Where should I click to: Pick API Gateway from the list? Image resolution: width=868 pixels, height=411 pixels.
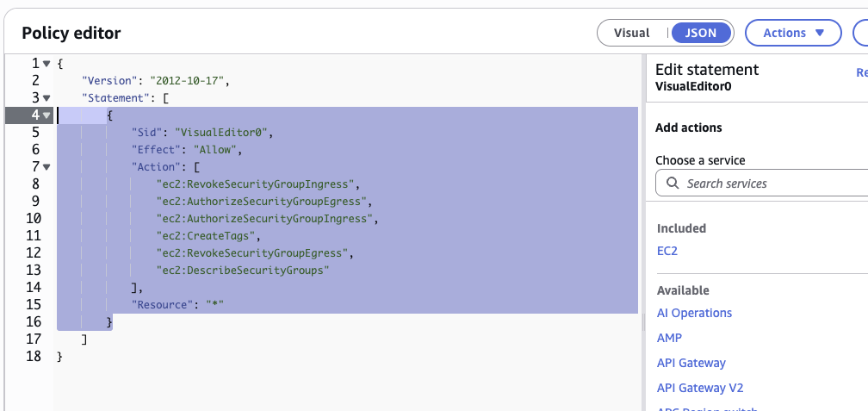[691, 363]
